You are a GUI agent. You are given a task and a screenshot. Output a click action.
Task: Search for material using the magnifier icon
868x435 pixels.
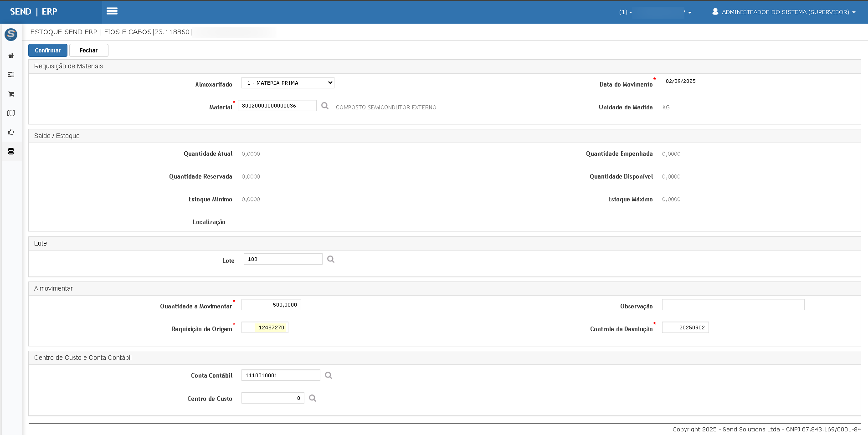[x=325, y=106]
